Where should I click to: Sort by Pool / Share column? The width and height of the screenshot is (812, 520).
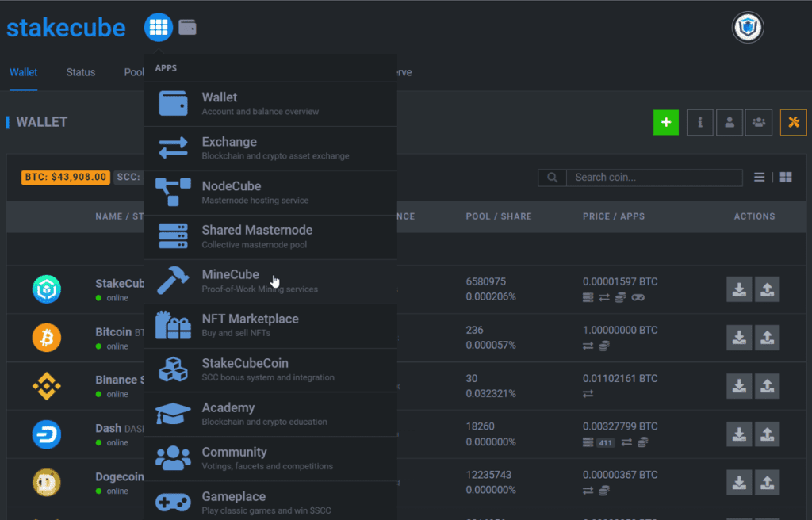pos(499,216)
